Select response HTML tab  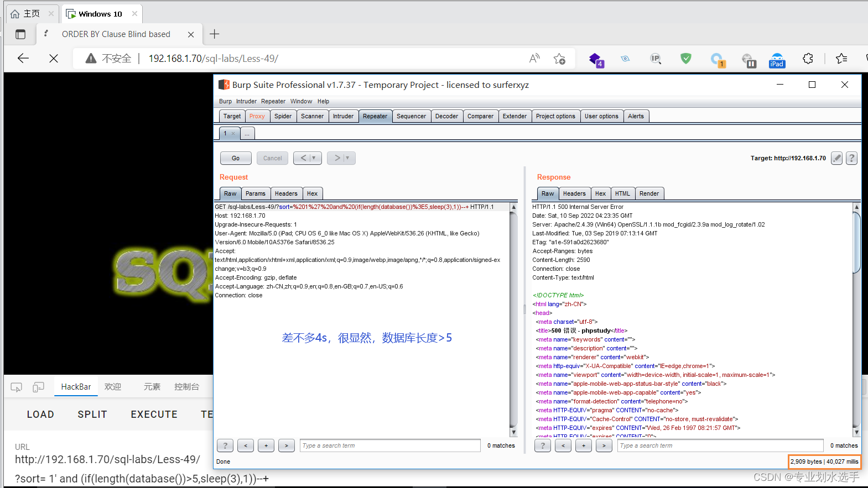click(622, 193)
